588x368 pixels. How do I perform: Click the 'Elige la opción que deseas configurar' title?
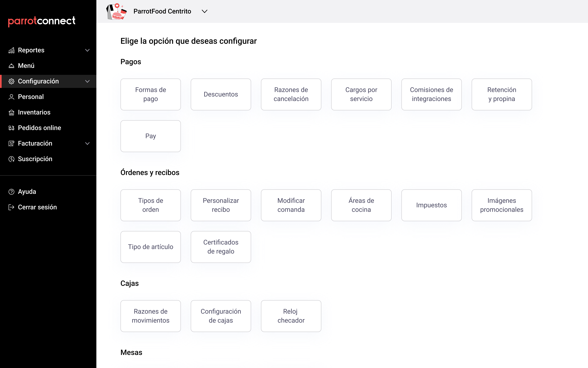[189, 41]
